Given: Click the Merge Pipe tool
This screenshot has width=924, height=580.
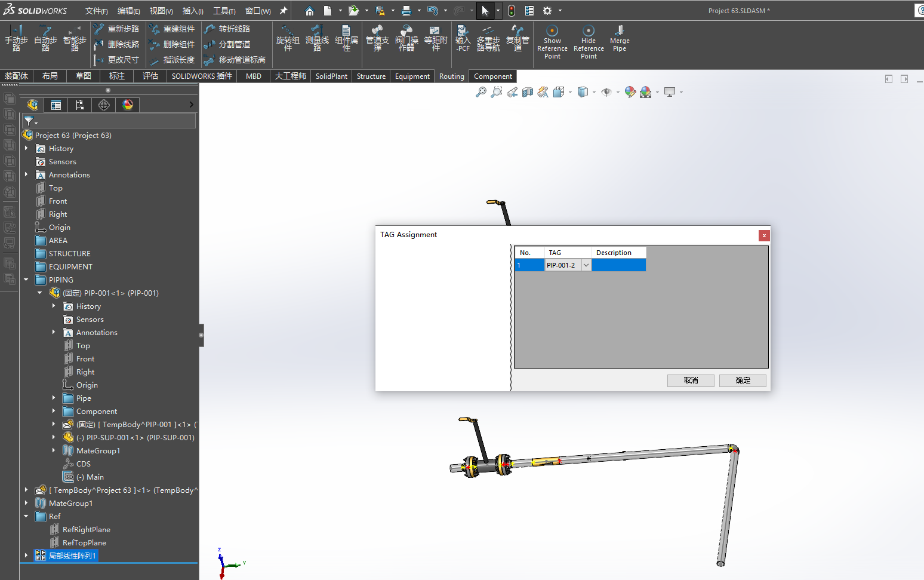Looking at the screenshot, I should pyautogui.click(x=620, y=39).
